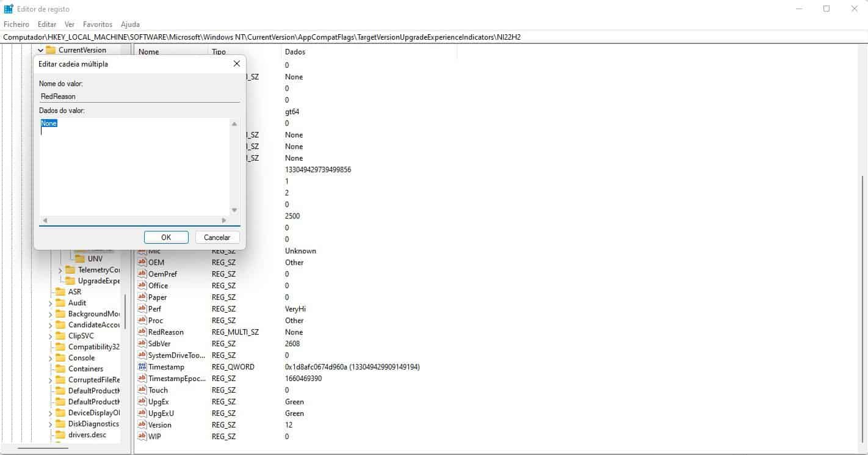The image size is (868, 455).
Task: Click the registry path address bar
Action: [x=433, y=37]
